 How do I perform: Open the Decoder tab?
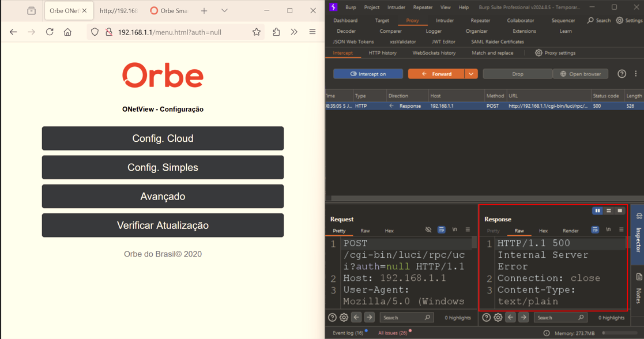click(347, 31)
